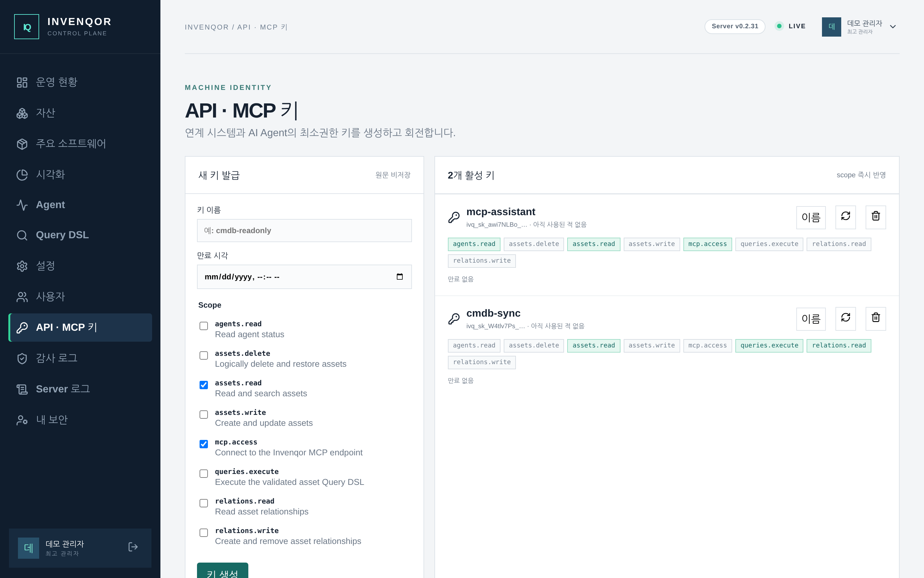The height and width of the screenshot is (578, 924).
Task: Toggle relations.read tag on mcp-assistant
Action: 839,244
